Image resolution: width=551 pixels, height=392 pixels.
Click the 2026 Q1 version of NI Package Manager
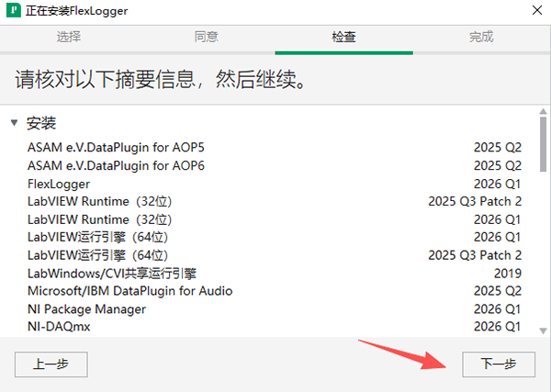point(497,309)
